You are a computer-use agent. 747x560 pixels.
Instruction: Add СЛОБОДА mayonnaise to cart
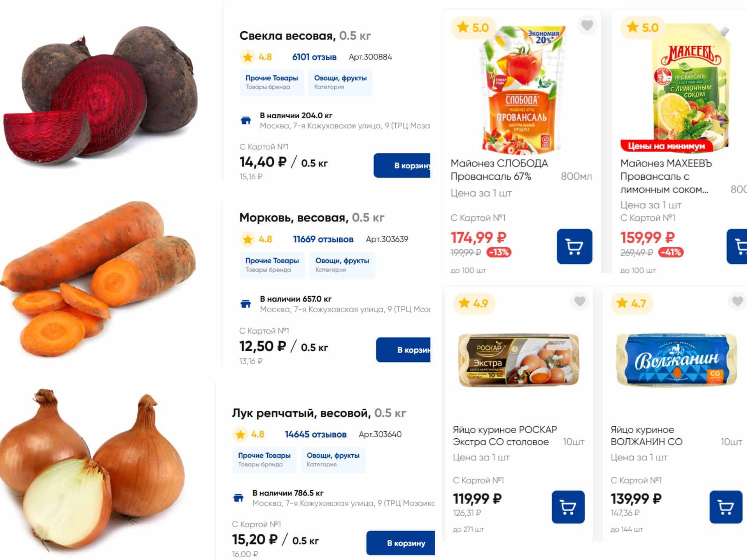point(574,247)
